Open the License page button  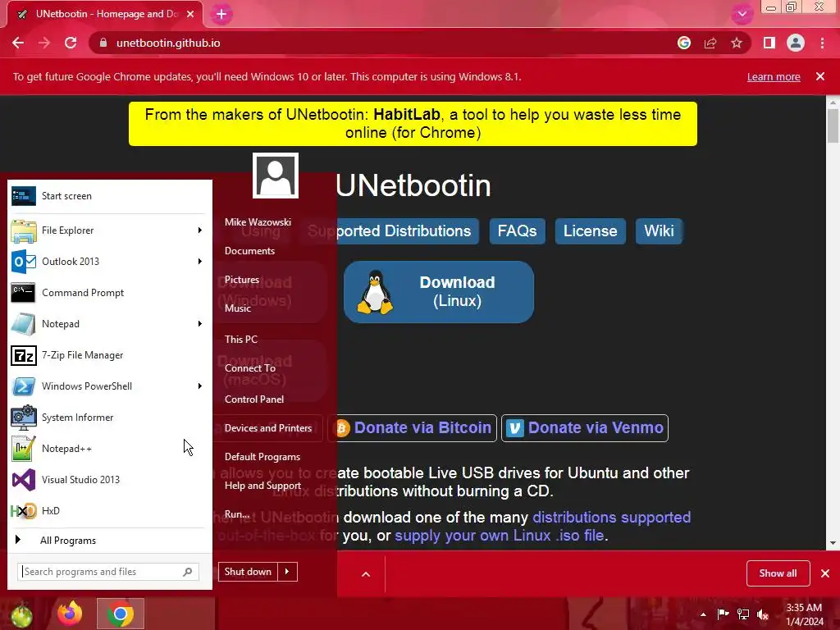coord(591,231)
